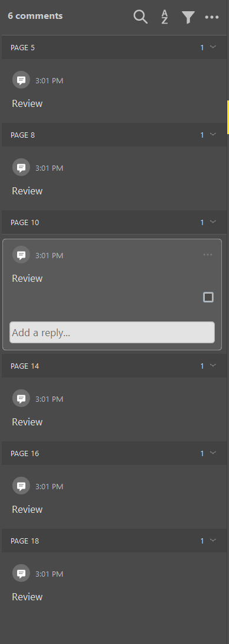Tick the checkbox on the Page 10 comment
The width and height of the screenshot is (229, 644).
[208, 297]
